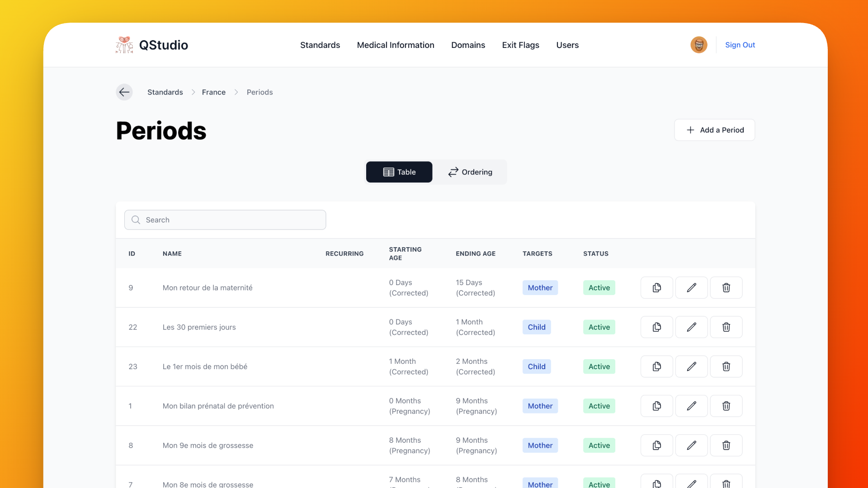The image size is (868, 488).
Task: Sort by the ID column header
Action: point(132,254)
